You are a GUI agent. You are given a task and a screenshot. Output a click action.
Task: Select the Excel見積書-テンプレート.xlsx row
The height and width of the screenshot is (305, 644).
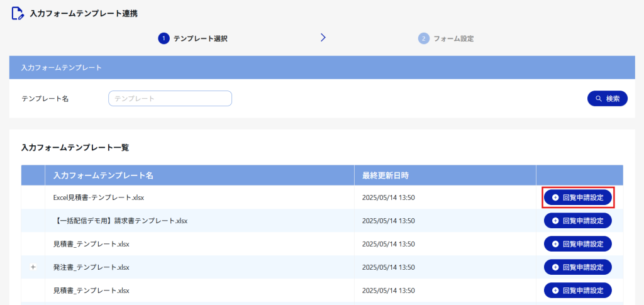322,197
